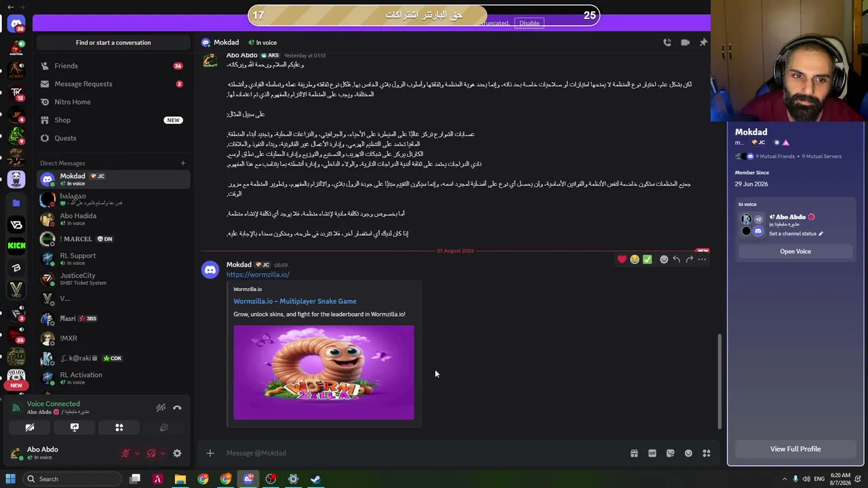
Task: Open apps launcher in message bar
Action: coord(707,453)
